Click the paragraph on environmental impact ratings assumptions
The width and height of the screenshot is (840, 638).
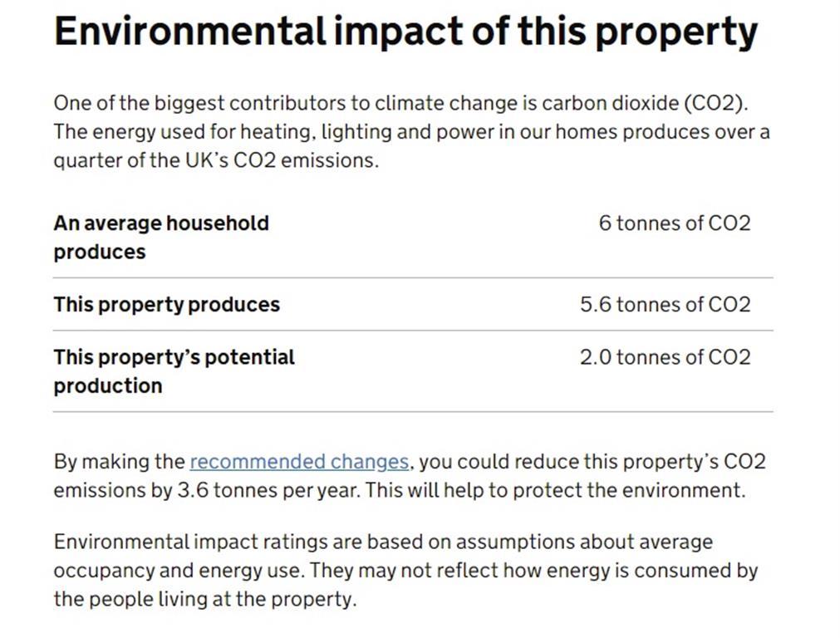[x=405, y=571]
